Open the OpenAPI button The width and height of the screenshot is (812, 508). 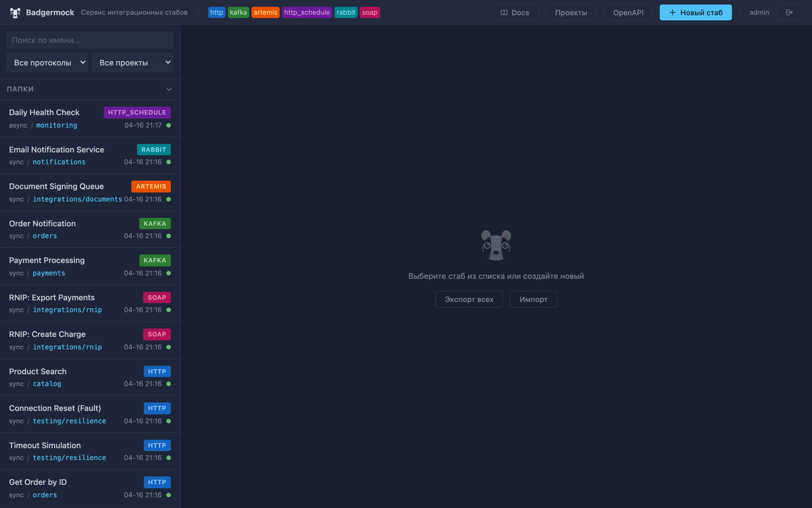[x=628, y=12]
